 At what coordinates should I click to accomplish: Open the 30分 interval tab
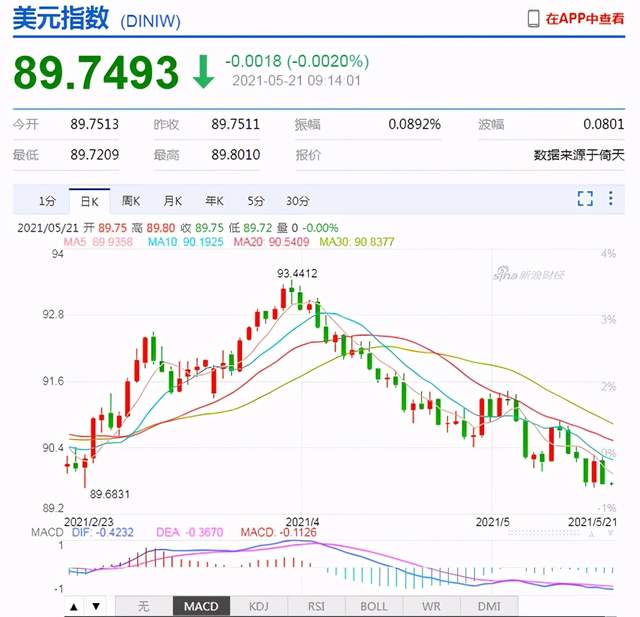coord(297,200)
